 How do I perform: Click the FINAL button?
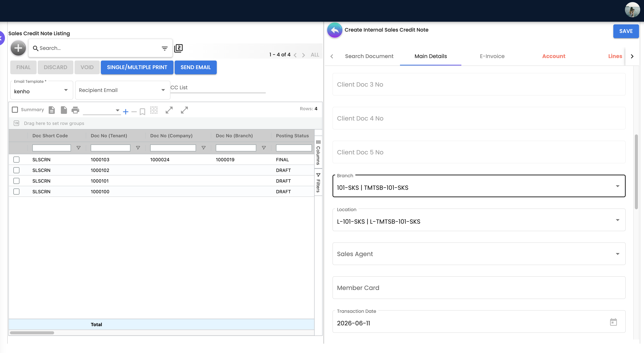[x=23, y=67]
